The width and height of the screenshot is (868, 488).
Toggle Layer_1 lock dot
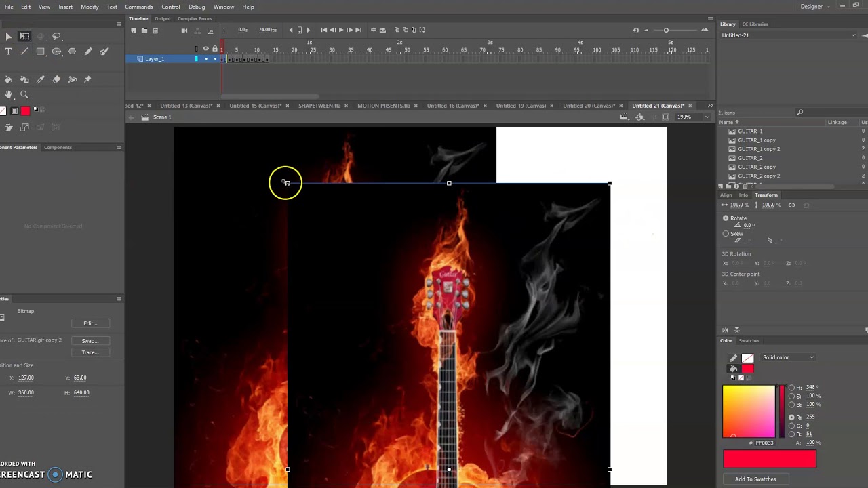tap(215, 59)
